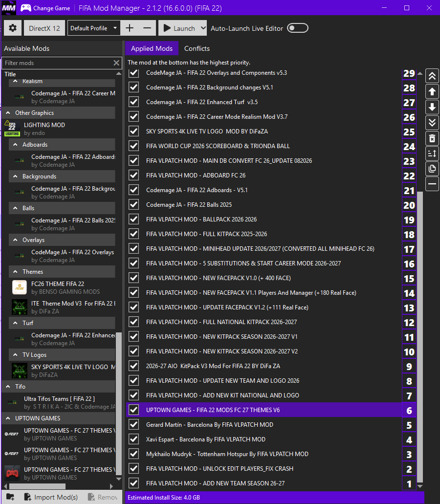
Task: Collapse the TV Logos group
Action: [x=15, y=354]
